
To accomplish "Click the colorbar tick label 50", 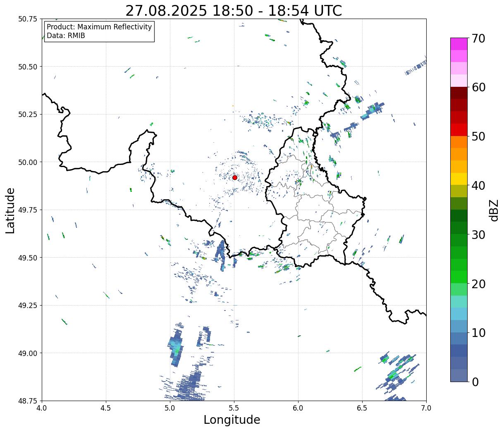I will (478, 136).
